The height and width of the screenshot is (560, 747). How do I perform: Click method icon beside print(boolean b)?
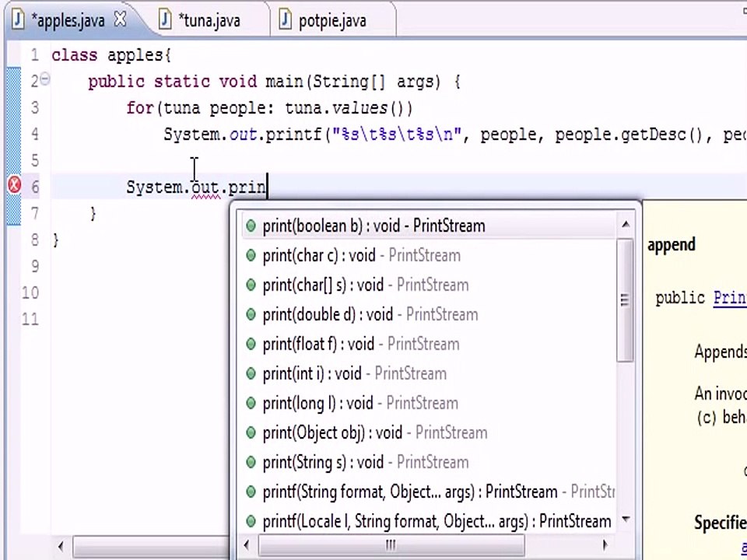pyautogui.click(x=251, y=226)
